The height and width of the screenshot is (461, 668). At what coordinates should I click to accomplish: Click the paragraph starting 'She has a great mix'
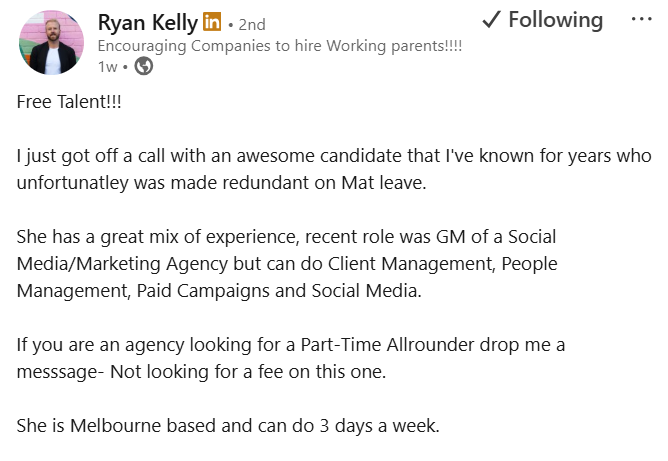pos(286,238)
